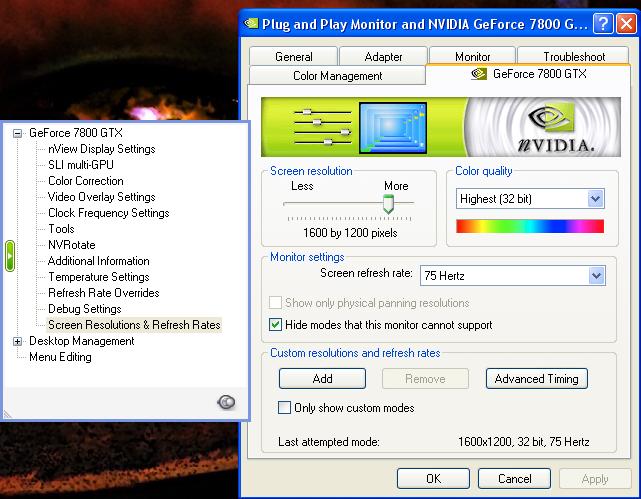This screenshot has height=499, width=641.
Task: Click the Cancel button
Action: [x=514, y=479]
